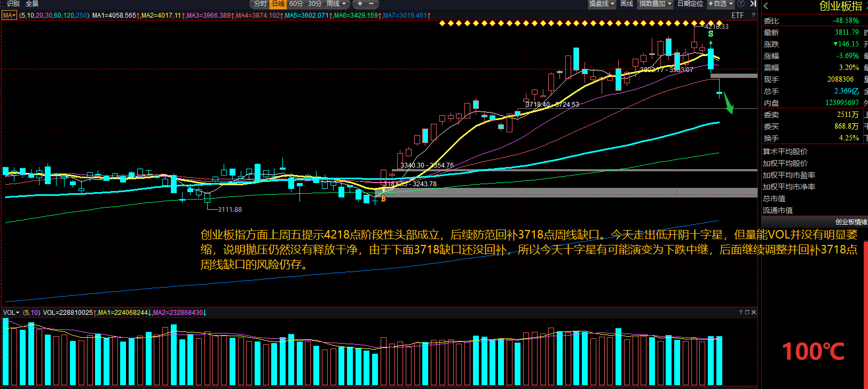Switch to the 30分 chart period

315,4
